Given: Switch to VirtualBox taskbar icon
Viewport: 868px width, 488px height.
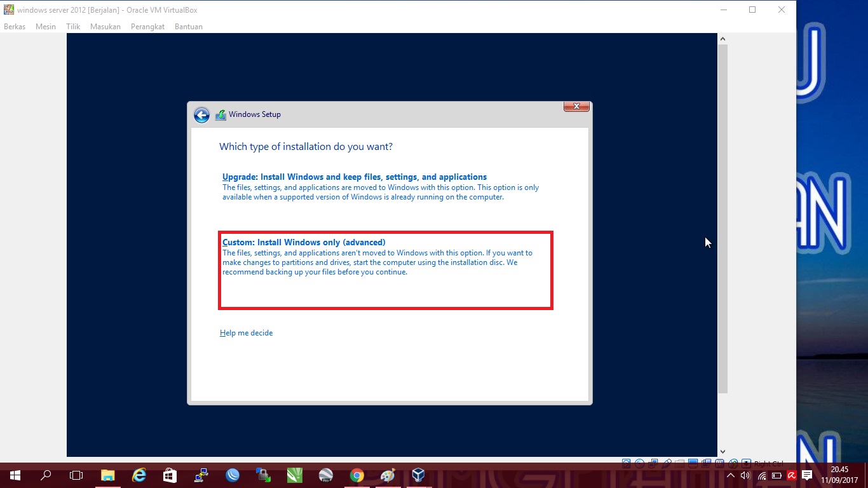Looking at the screenshot, I should tap(418, 475).
